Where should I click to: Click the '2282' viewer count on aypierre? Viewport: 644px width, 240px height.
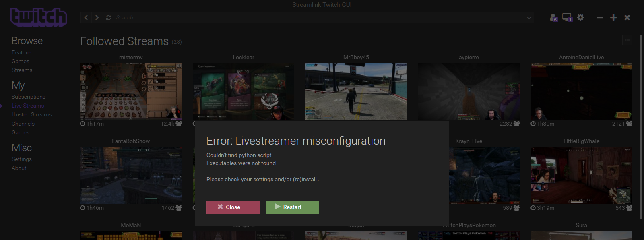point(506,124)
